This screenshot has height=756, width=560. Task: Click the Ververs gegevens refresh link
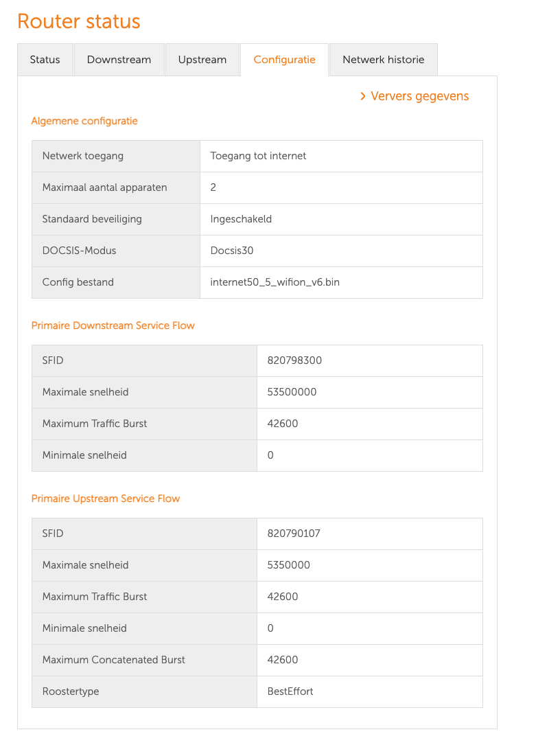point(419,96)
